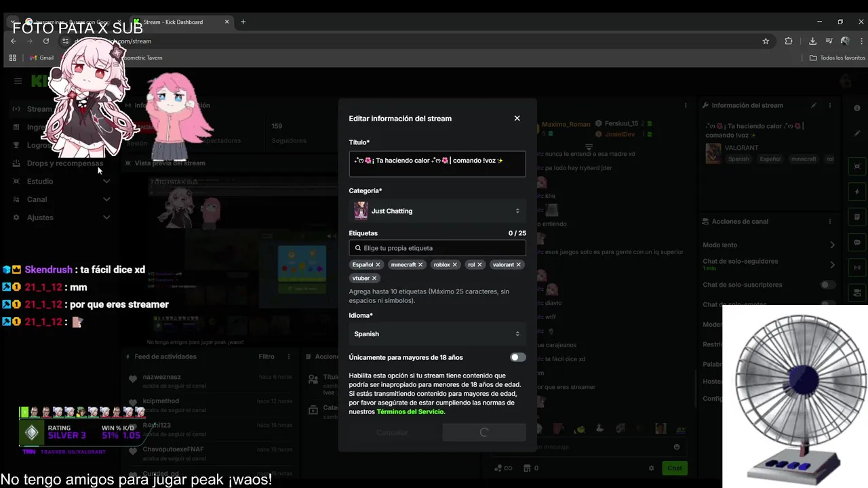Click the Elige tu propia etiqueta field

437,248
